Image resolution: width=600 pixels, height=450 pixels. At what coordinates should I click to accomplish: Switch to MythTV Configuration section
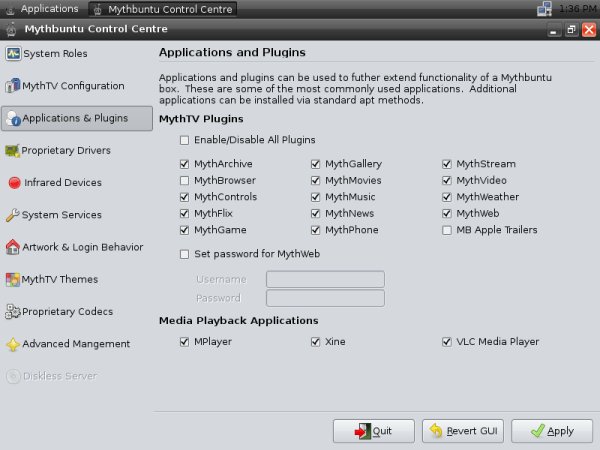tap(77, 86)
